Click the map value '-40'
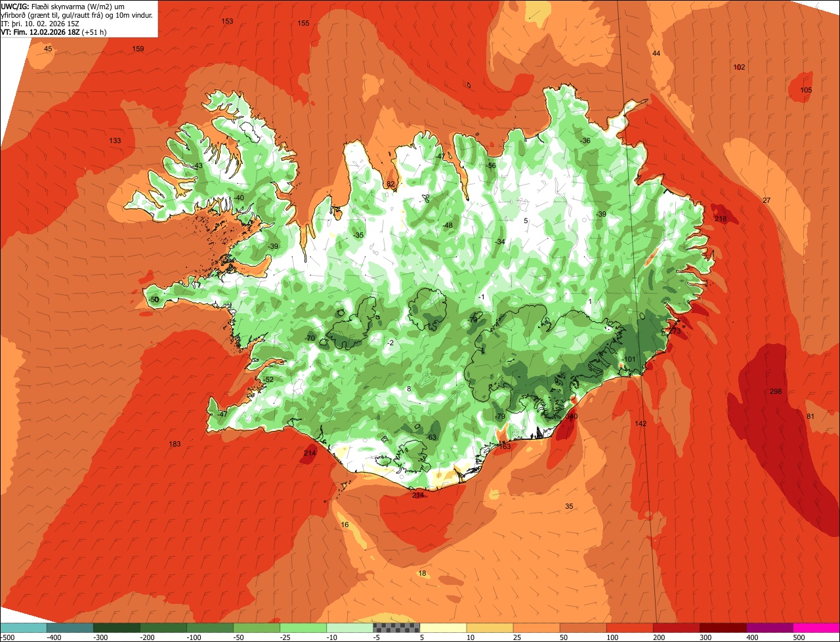Screen dimensions: 840x642 click(x=239, y=198)
